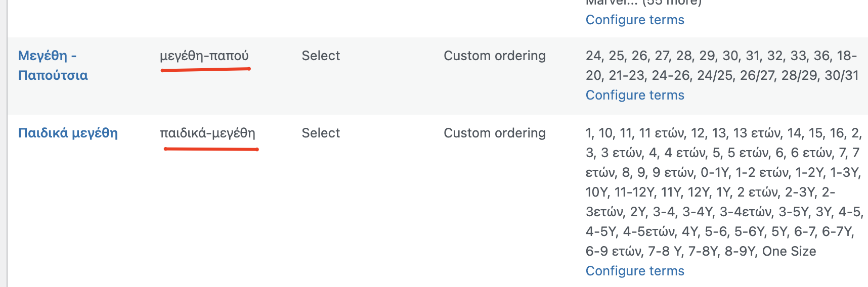The width and height of the screenshot is (868, 287).
Task: Open the Παιδικά μεγέθη attribute link
Action: point(68,133)
